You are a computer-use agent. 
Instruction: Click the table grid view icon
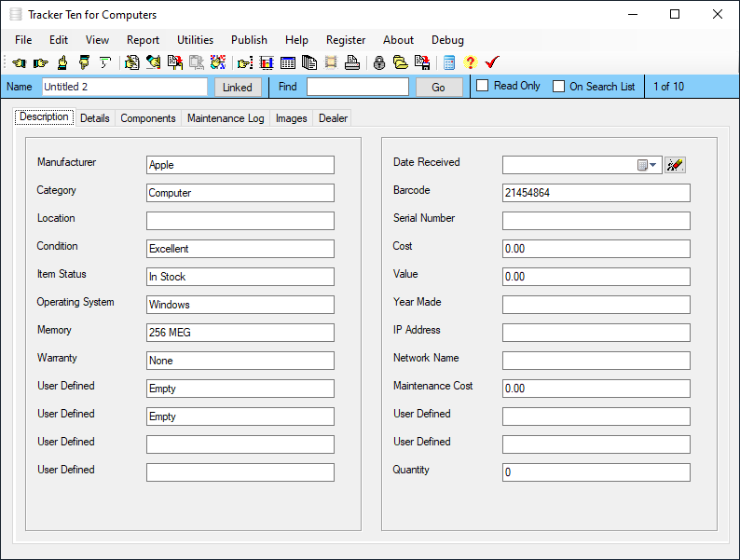[x=288, y=63]
